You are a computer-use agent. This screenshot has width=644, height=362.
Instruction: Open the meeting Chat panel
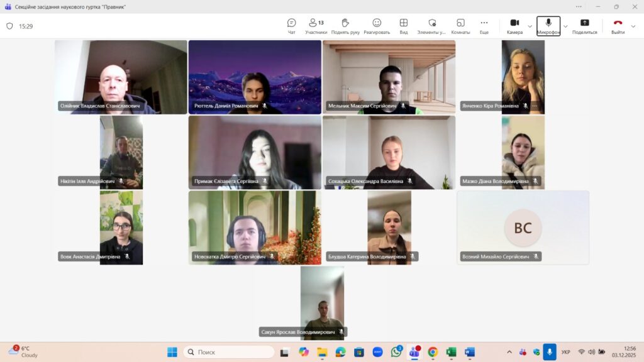click(x=291, y=26)
